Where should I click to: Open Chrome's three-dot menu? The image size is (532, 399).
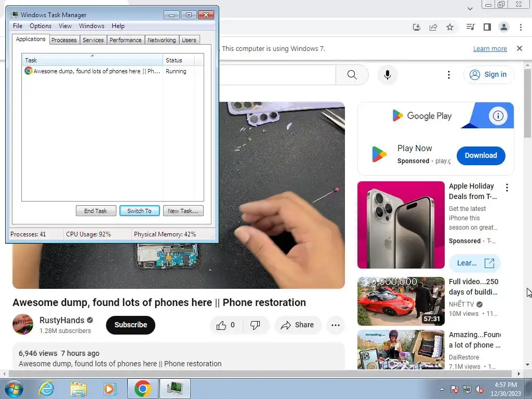click(521, 27)
